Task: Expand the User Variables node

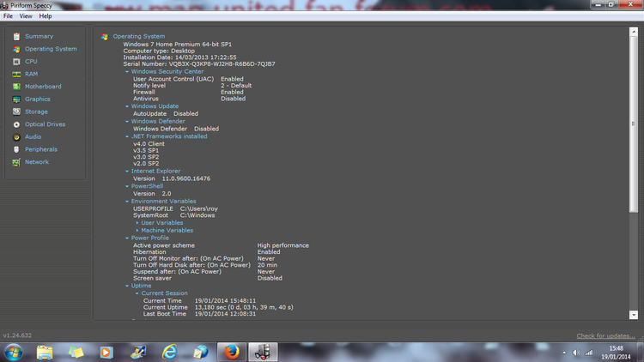Action: click(137, 223)
